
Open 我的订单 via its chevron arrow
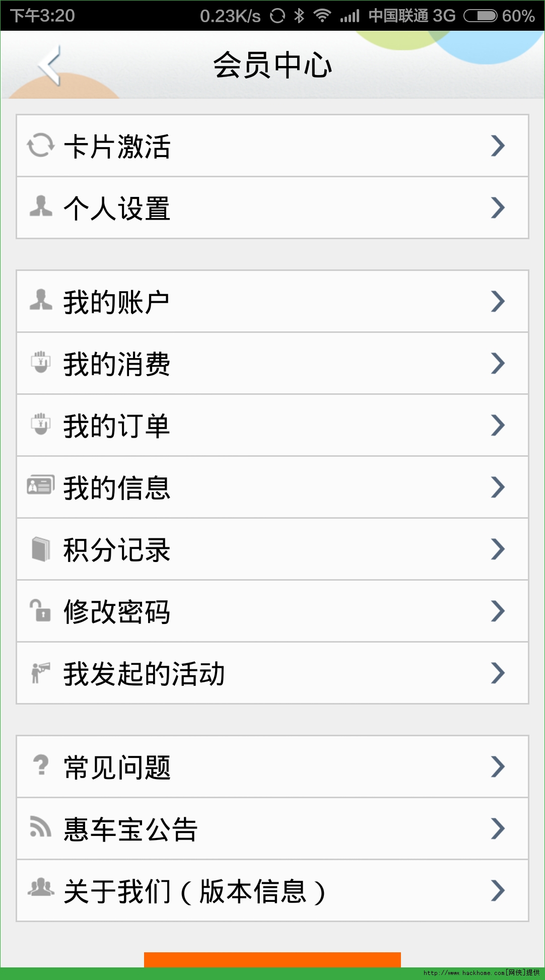[498, 425]
